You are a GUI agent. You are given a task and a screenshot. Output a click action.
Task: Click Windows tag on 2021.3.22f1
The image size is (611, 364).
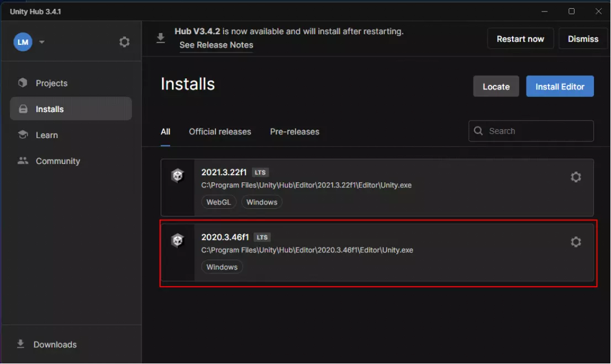[262, 202]
